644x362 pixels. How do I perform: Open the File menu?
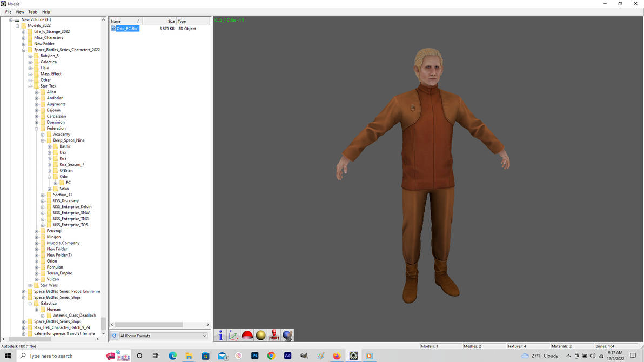coord(8,12)
